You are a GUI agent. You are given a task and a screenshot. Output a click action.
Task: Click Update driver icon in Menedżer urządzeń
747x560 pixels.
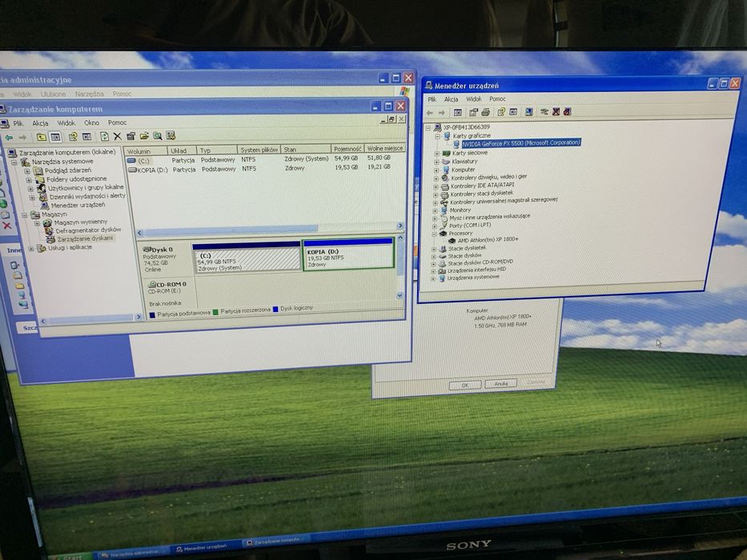coord(544,112)
